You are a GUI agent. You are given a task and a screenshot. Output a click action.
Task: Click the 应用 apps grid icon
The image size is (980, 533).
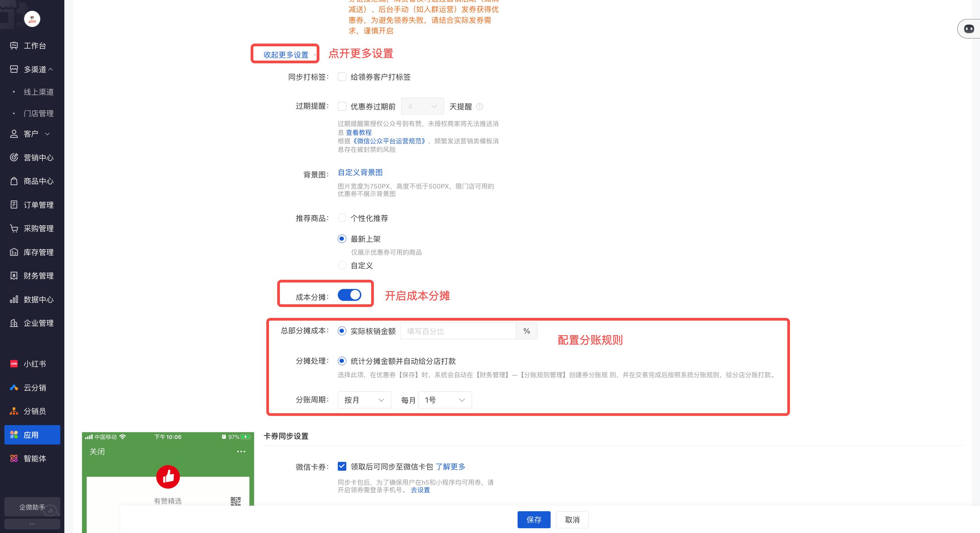14,435
